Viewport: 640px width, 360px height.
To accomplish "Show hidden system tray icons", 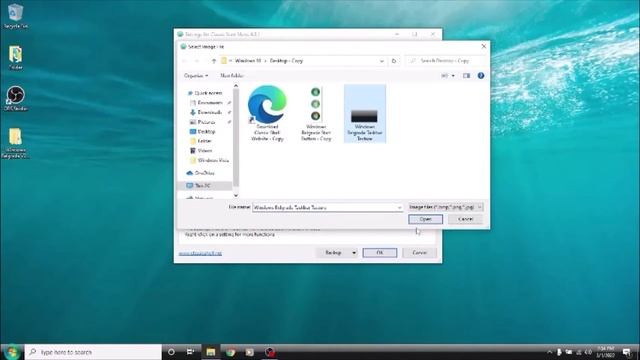I will coord(549,352).
